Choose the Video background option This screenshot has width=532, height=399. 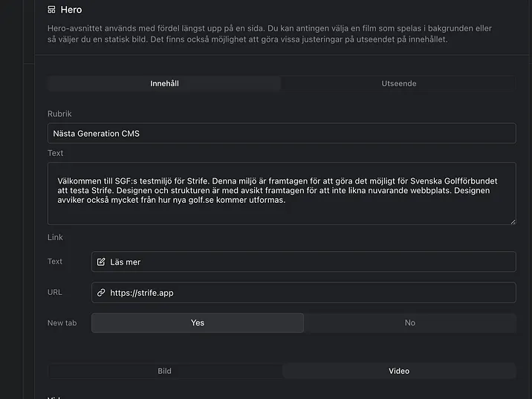click(399, 371)
